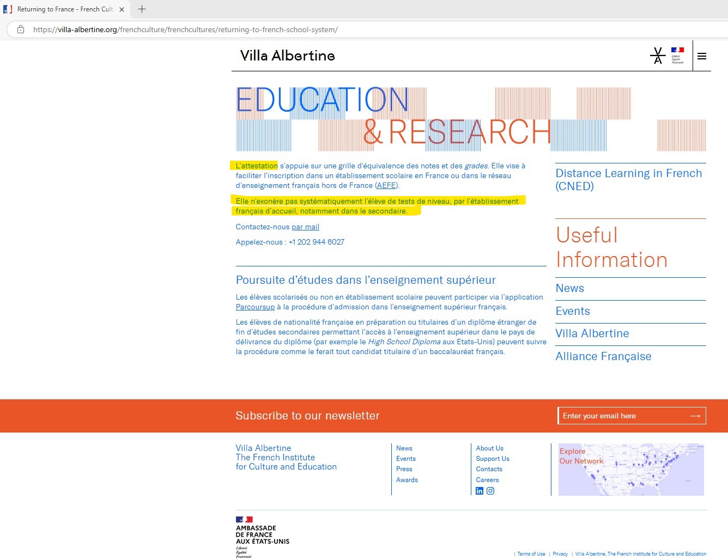Image resolution: width=728 pixels, height=560 pixels.
Task: Click the tab's French flag favicon
Action: point(8,9)
